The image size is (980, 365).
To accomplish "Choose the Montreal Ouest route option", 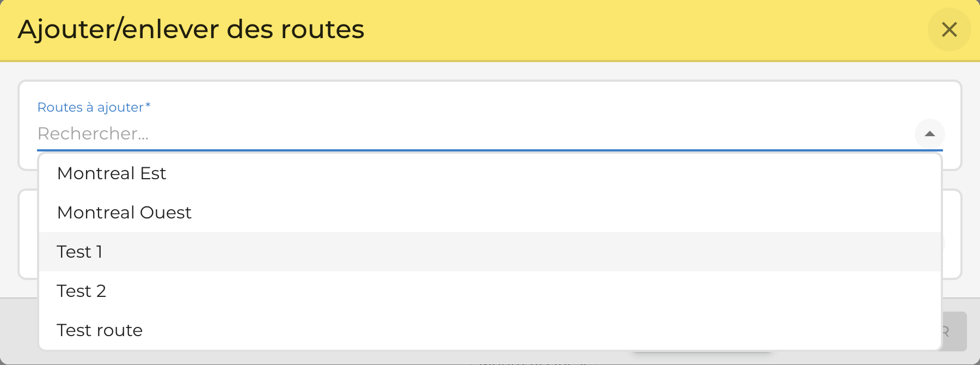I will pyautogui.click(x=490, y=212).
